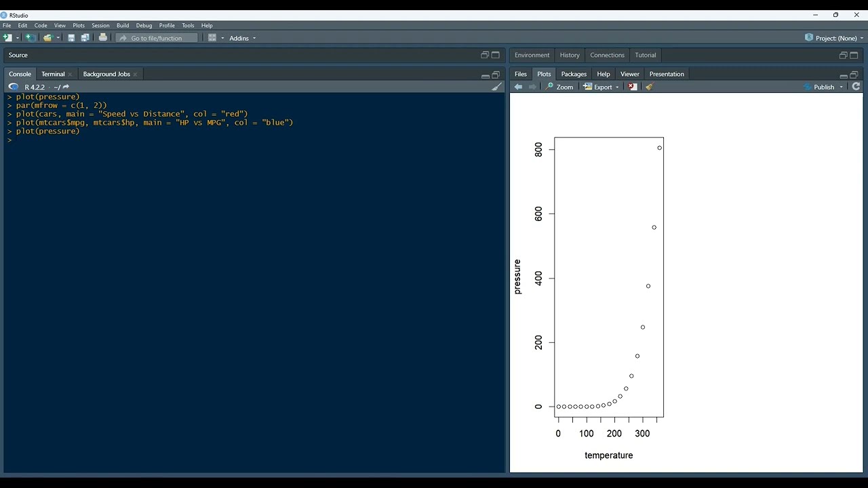This screenshot has height=488, width=868.
Task: Open the Addins dropdown
Action: tap(243, 38)
